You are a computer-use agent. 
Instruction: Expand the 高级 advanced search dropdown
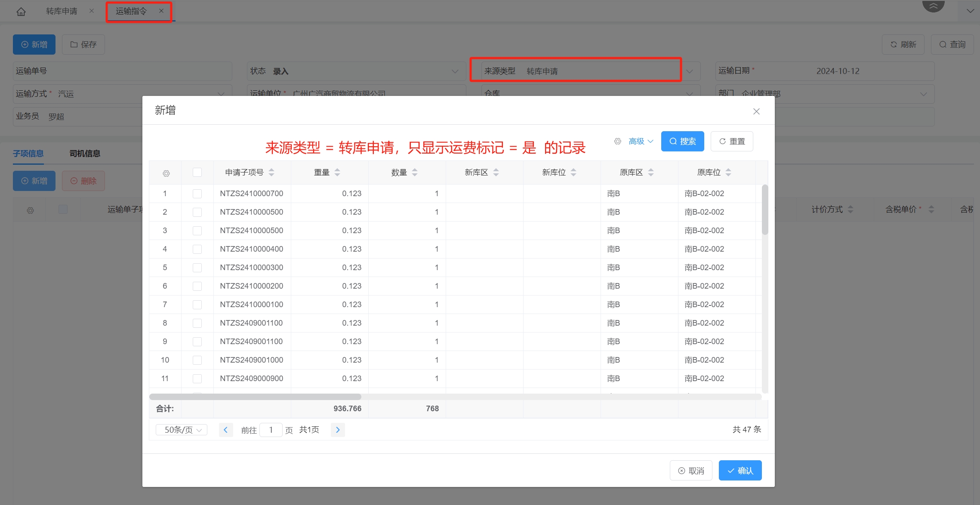click(641, 141)
